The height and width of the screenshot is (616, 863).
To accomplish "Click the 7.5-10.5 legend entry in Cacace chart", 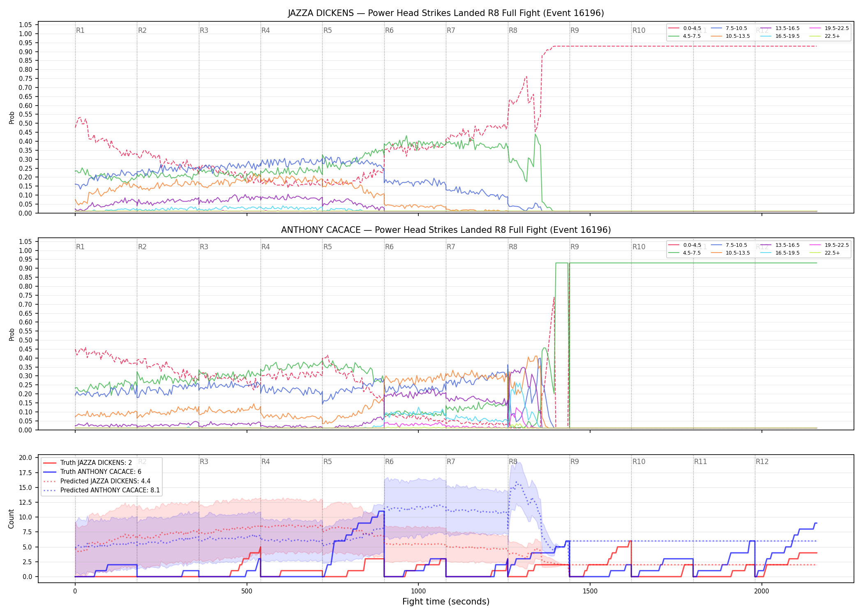I will click(x=729, y=245).
